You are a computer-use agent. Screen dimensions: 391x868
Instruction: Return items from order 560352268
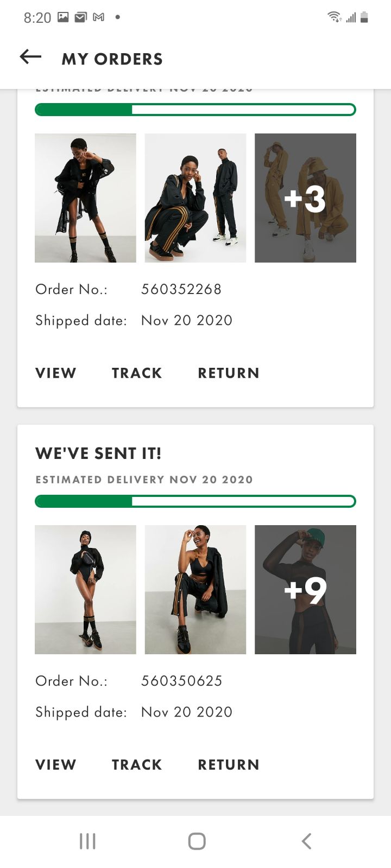[x=229, y=373]
